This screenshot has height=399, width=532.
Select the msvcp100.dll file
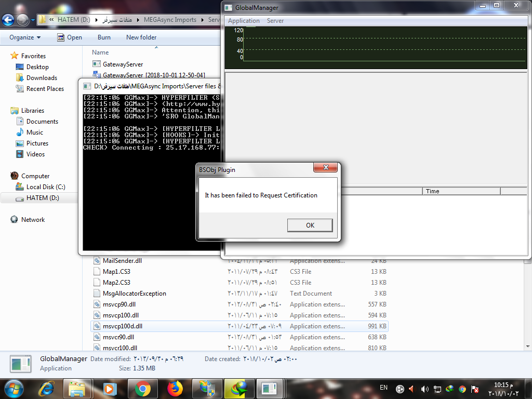[121, 315]
